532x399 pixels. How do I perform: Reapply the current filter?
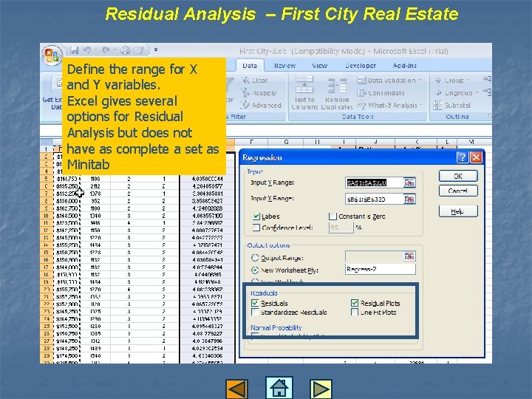pyautogui.click(x=259, y=93)
